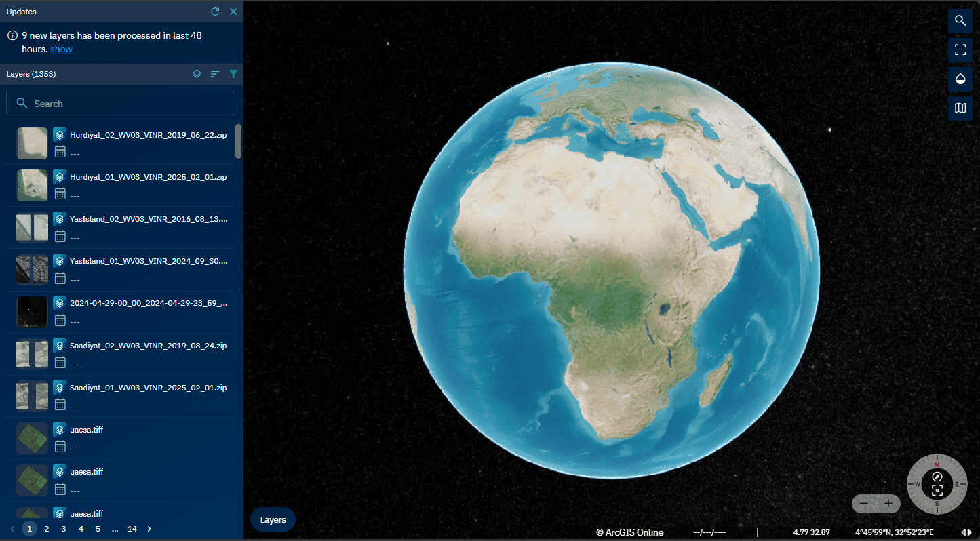The width and height of the screenshot is (980, 541).
Task: Go to page 2 of layers
Action: point(47,529)
